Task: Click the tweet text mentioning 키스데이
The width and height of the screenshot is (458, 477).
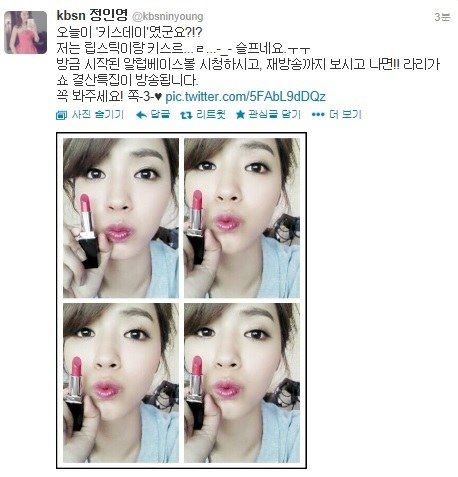Action: [129, 33]
